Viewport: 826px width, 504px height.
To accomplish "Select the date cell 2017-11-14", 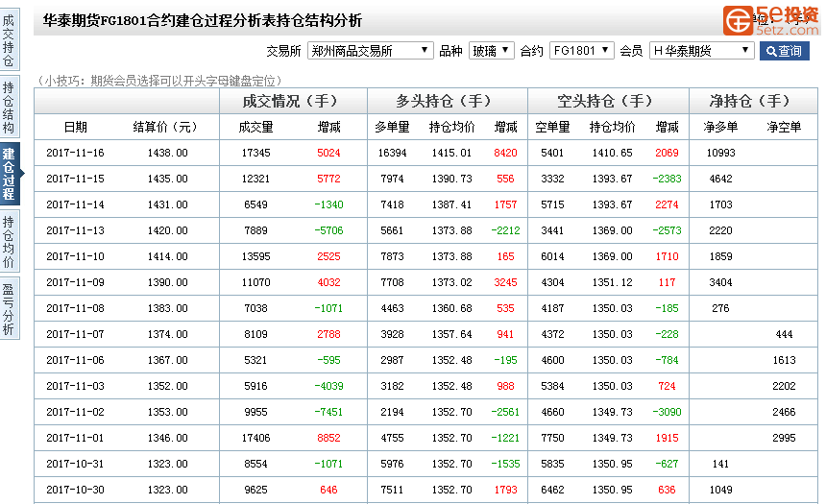I will click(75, 204).
